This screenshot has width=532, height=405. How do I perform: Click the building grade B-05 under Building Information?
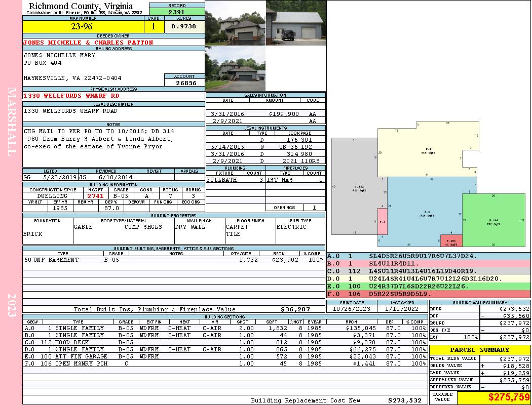tap(121, 196)
